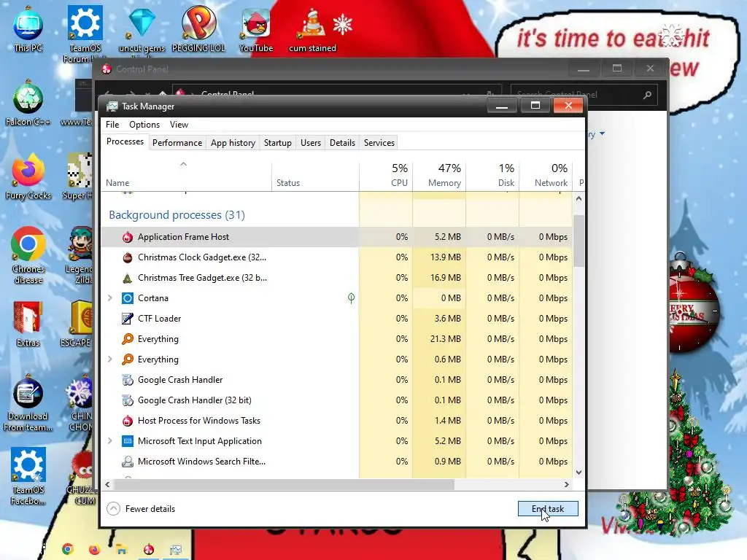Click the Cortana process icon
Image resolution: width=747 pixels, height=560 pixels.
127,298
